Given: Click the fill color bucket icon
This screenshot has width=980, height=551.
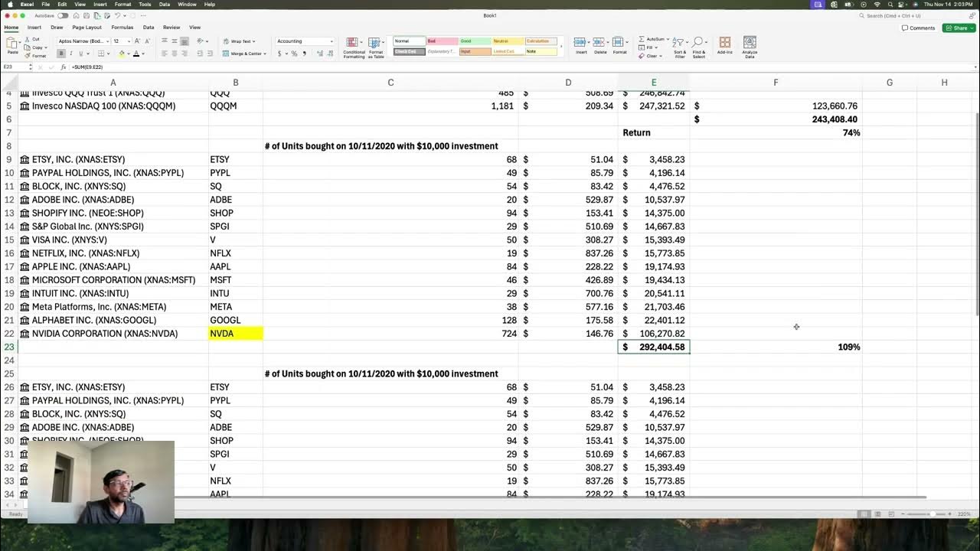Looking at the screenshot, I should coord(122,54).
